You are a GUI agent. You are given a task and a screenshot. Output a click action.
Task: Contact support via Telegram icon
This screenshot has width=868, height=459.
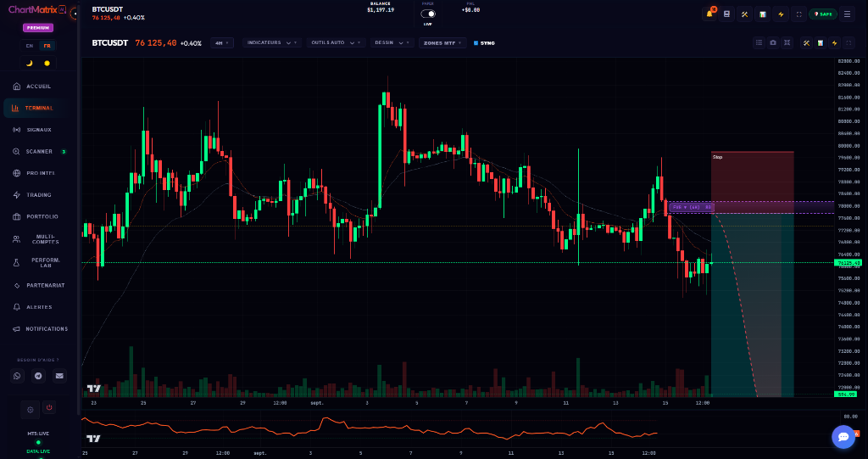38,376
